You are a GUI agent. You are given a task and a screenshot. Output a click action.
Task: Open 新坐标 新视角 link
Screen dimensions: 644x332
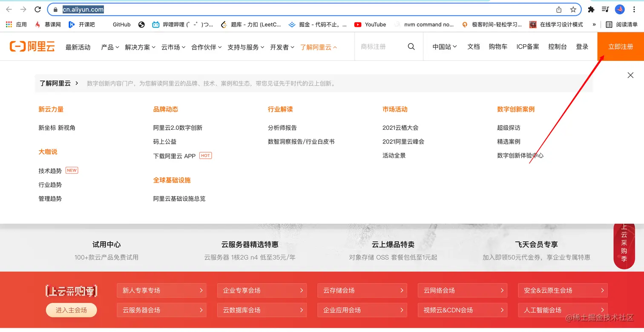tap(57, 128)
